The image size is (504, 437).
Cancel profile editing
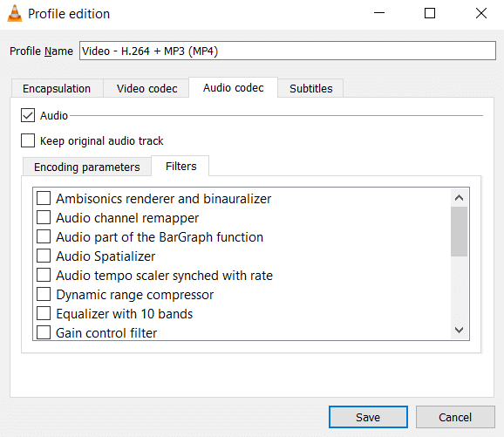pyautogui.click(x=455, y=417)
